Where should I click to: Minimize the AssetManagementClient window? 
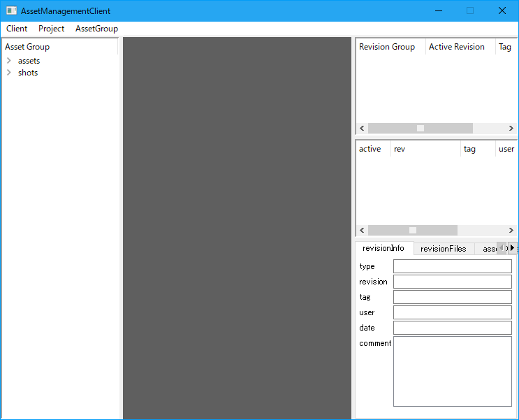439,10
